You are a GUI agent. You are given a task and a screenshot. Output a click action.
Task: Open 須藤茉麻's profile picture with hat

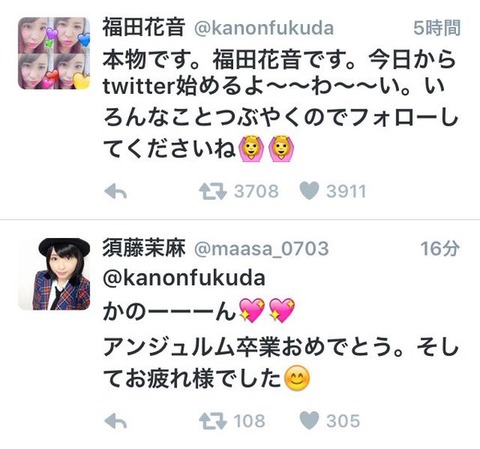[x=54, y=274]
